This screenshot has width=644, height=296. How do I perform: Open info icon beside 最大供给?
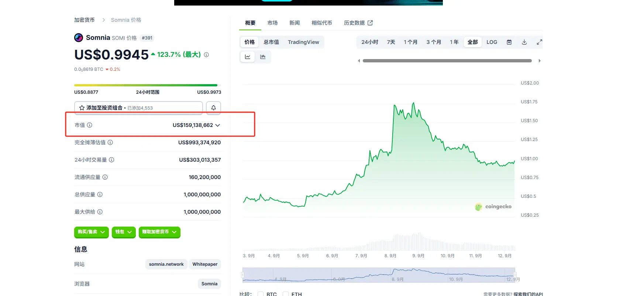tap(100, 212)
